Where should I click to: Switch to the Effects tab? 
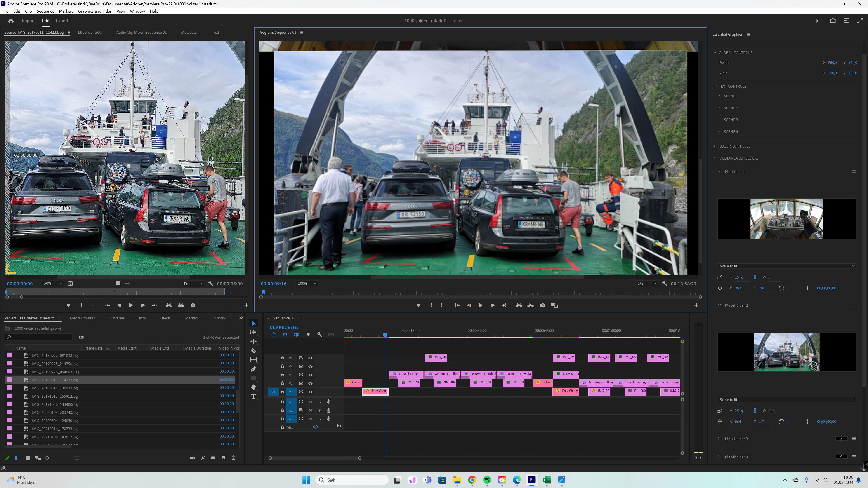click(165, 318)
